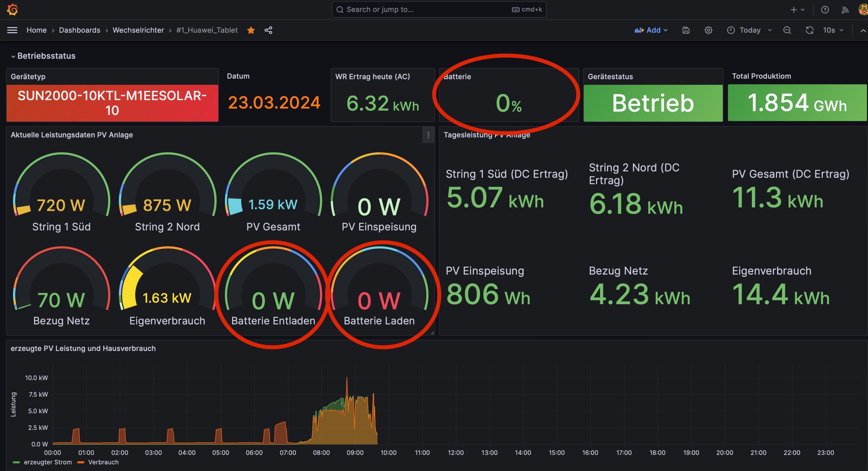Expand the 10s refresh interval dropdown

click(x=833, y=30)
